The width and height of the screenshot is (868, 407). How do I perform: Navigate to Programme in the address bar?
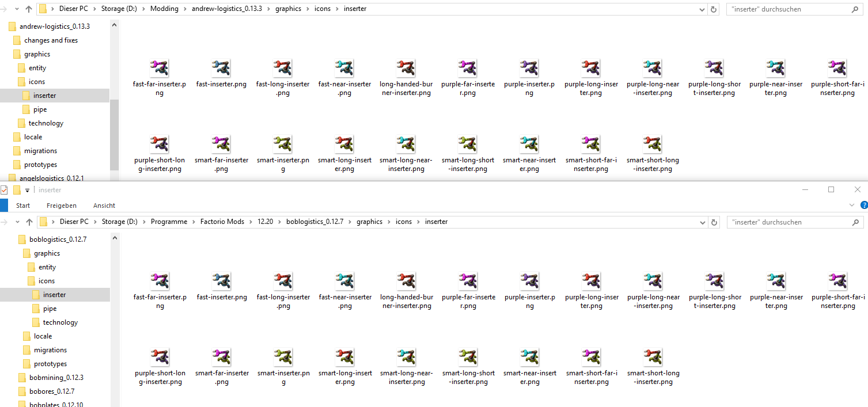pyautogui.click(x=169, y=222)
